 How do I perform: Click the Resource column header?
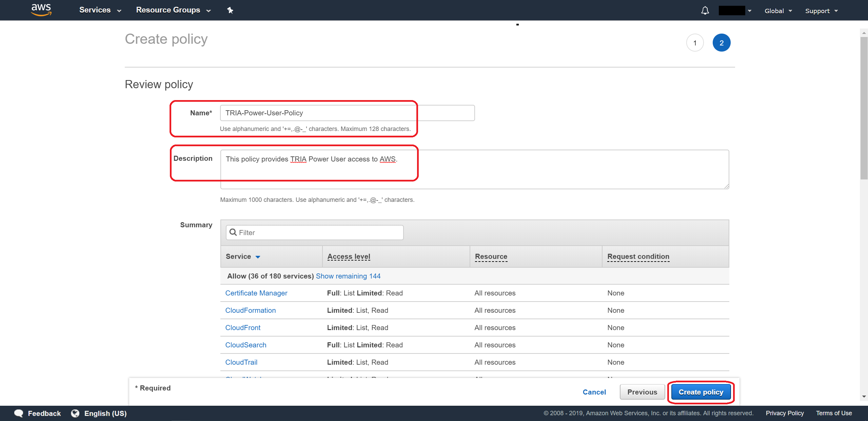(491, 257)
